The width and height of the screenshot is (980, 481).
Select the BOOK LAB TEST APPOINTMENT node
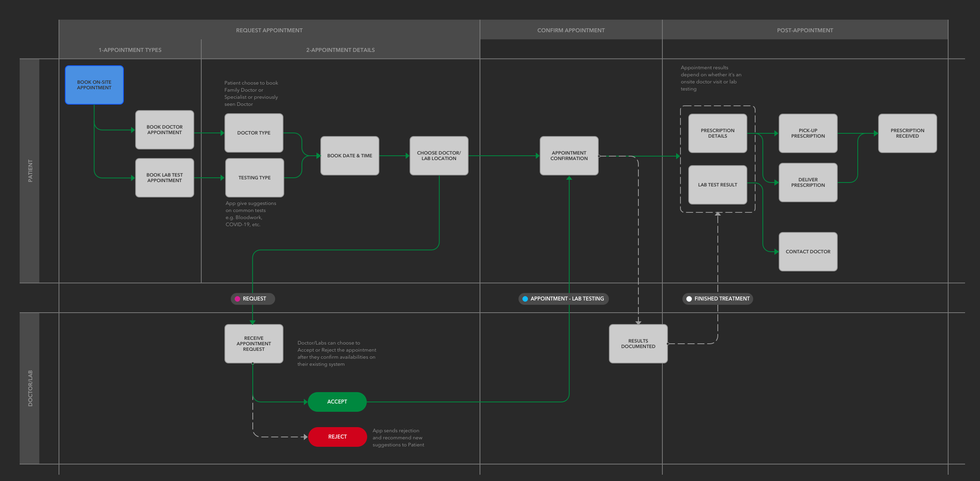pyautogui.click(x=164, y=178)
